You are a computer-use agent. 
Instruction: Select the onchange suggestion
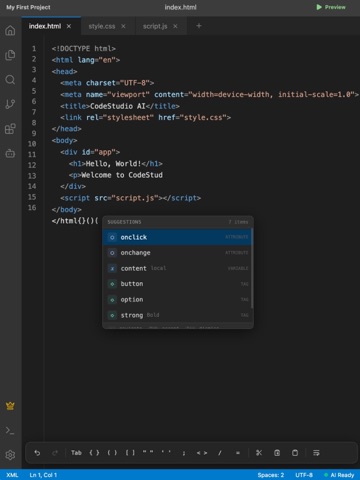point(177,253)
